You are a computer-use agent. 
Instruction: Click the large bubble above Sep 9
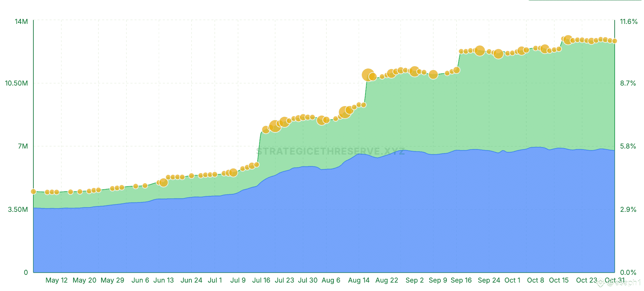[433, 74]
